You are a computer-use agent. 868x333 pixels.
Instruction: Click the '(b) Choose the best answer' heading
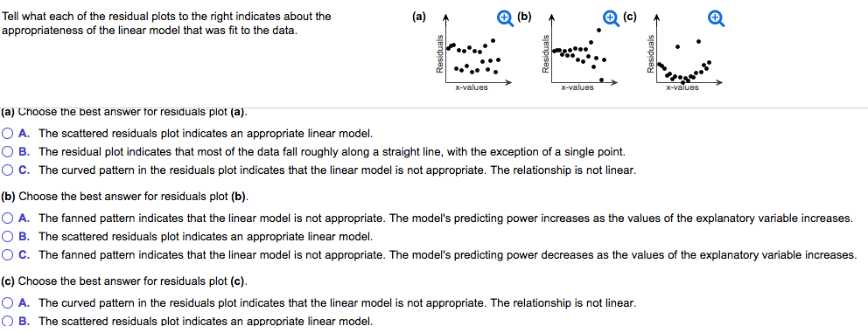125,197
